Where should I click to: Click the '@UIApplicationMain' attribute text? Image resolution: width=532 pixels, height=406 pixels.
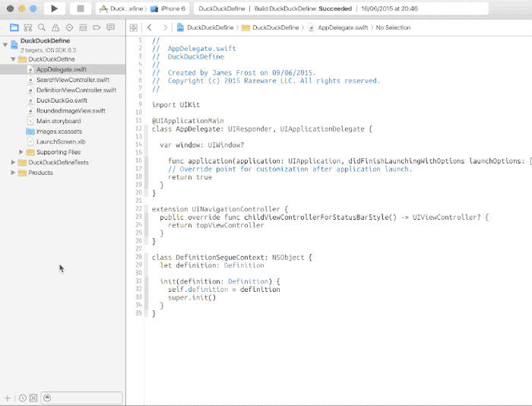click(188, 121)
